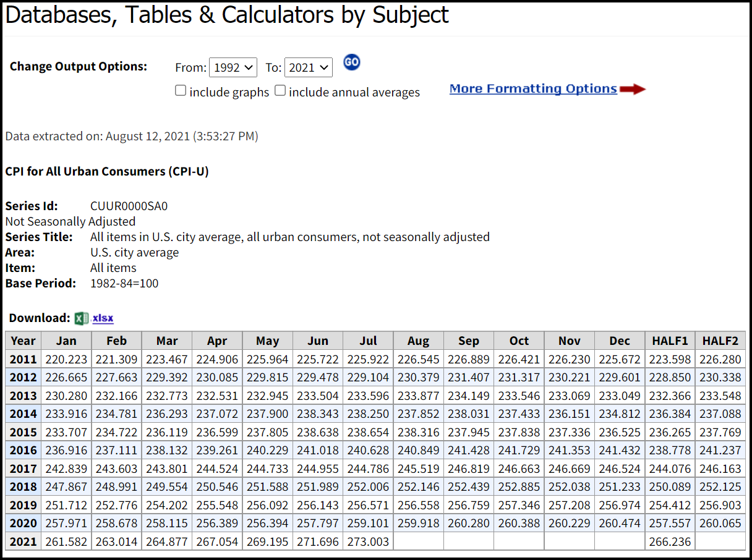Click the 2011 row header

point(23,359)
